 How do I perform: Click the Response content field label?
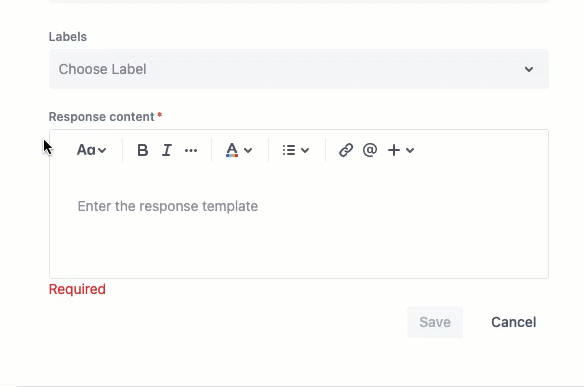tap(101, 117)
